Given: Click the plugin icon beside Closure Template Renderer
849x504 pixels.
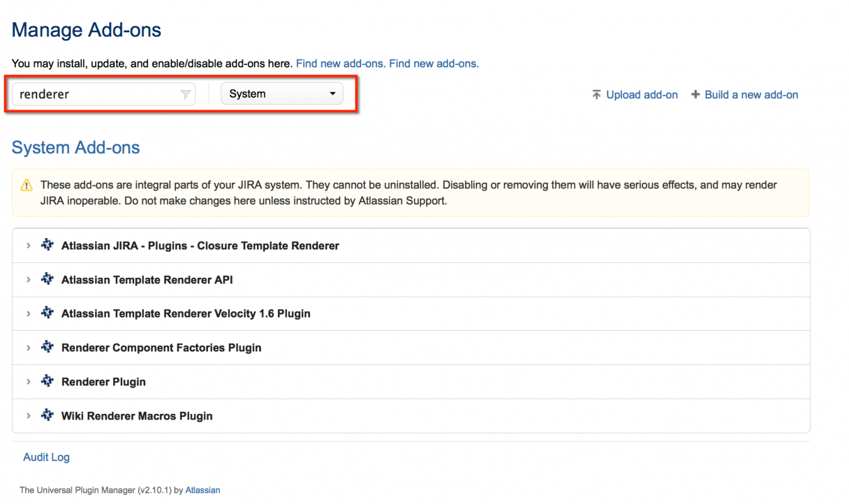Looking at the screenshot, I should [47, 245].
